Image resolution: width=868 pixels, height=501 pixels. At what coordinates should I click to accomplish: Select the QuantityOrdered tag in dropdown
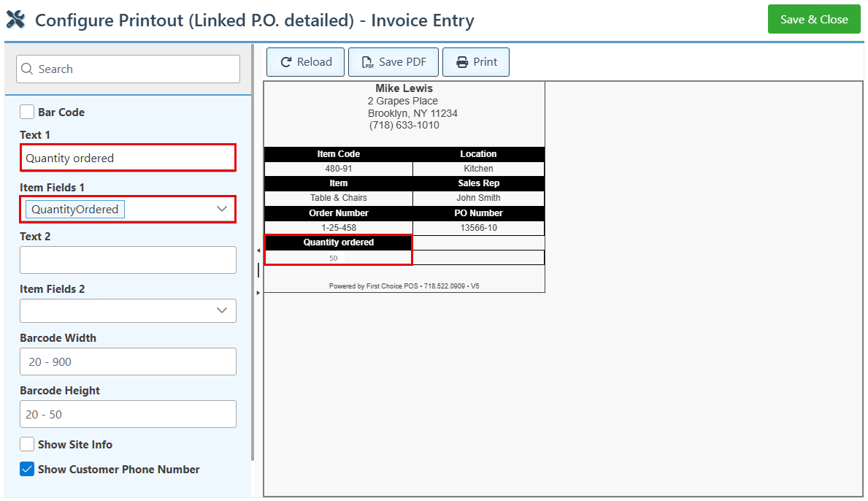pos(75,210)
